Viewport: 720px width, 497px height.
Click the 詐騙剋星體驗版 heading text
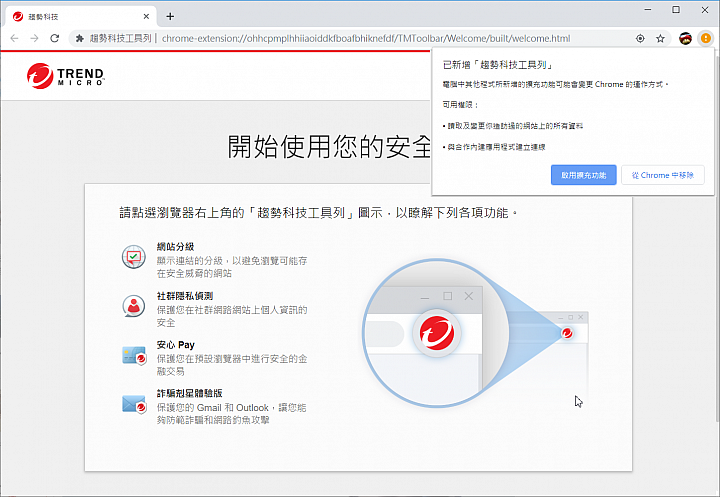189,393
